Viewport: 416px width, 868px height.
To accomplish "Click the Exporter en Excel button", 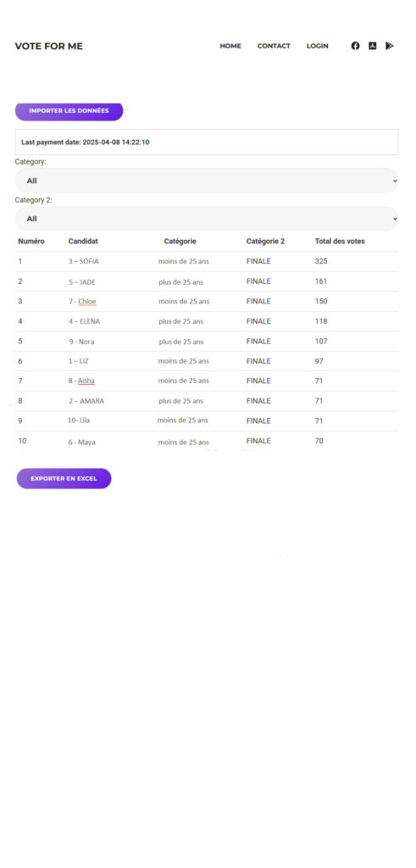I will (64, 478).
